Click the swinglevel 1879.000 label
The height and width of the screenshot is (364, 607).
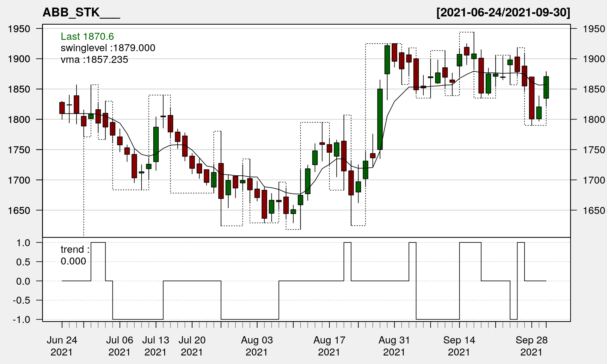108,48
